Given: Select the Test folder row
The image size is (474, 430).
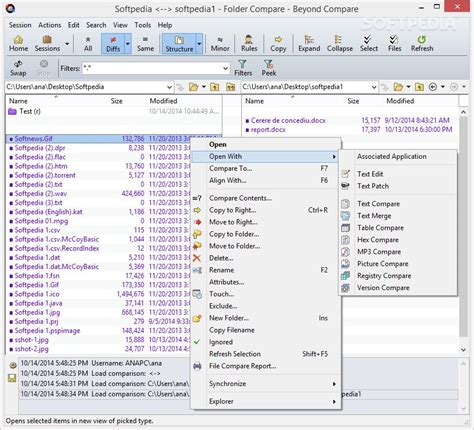Looking at the screenshot, I should pos(113,111).
